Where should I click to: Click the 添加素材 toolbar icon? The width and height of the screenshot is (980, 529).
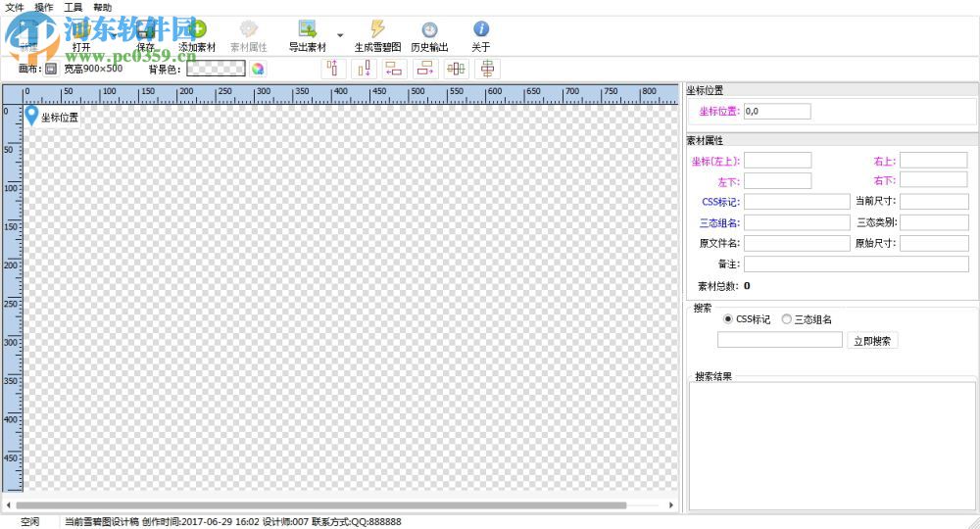197,28
